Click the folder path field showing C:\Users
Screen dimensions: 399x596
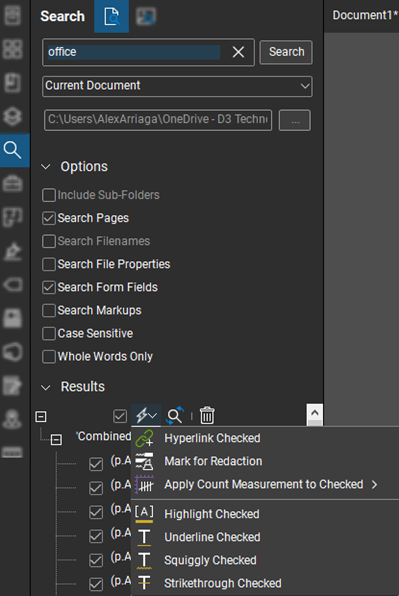pos(158,120)
